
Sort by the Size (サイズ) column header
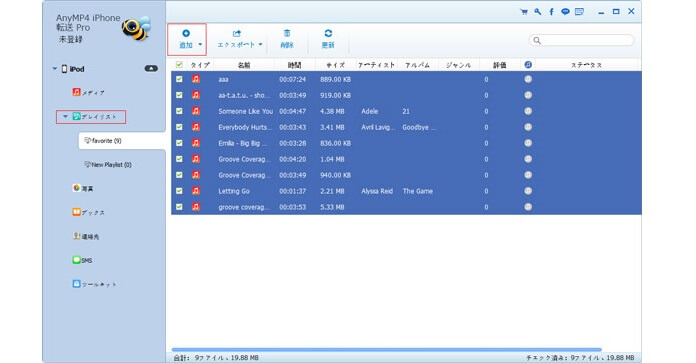pos(336,65)
